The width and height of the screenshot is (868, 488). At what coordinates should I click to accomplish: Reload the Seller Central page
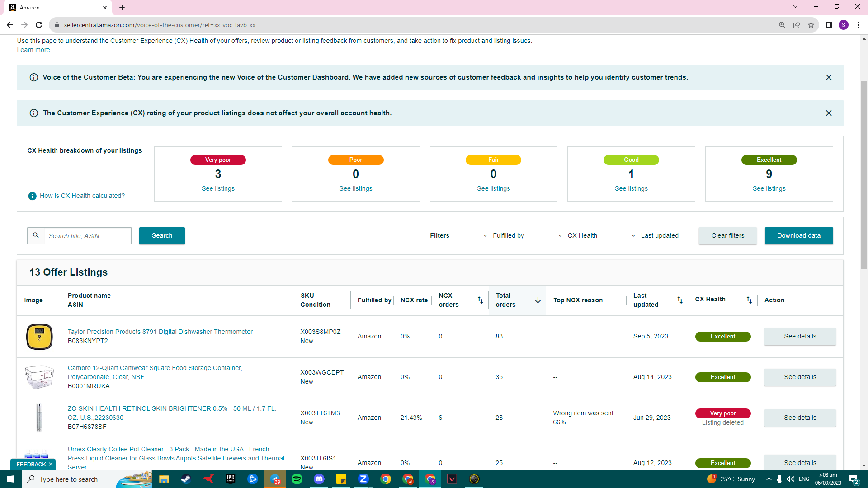[39, 25]
